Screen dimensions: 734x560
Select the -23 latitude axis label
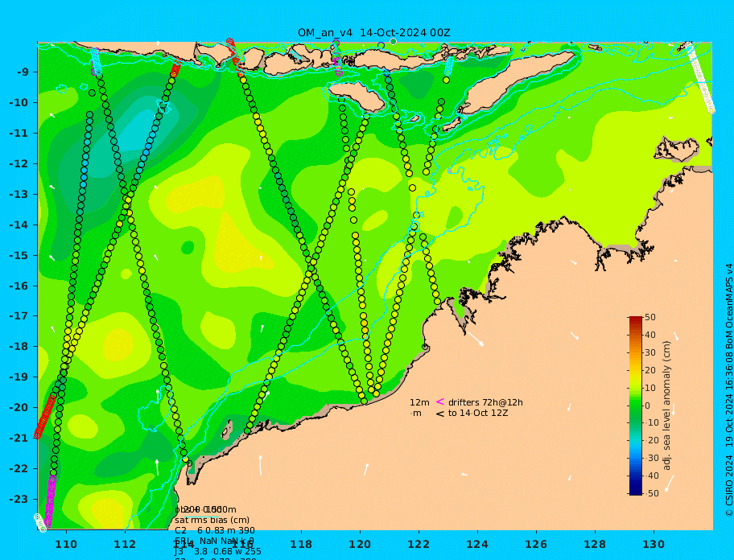coord(19,499)
